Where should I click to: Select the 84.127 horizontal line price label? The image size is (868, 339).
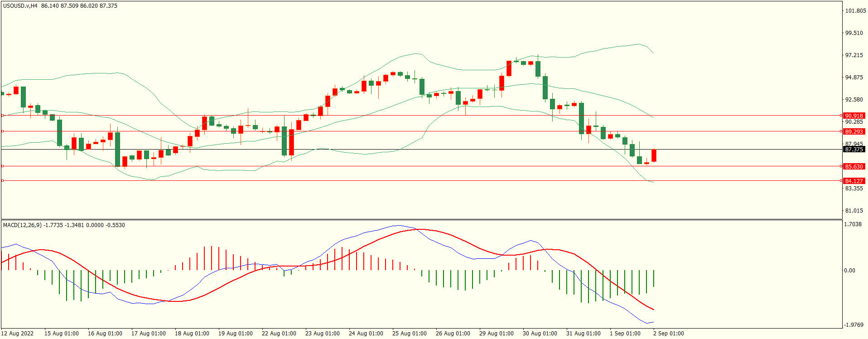(x=854, y=181)
